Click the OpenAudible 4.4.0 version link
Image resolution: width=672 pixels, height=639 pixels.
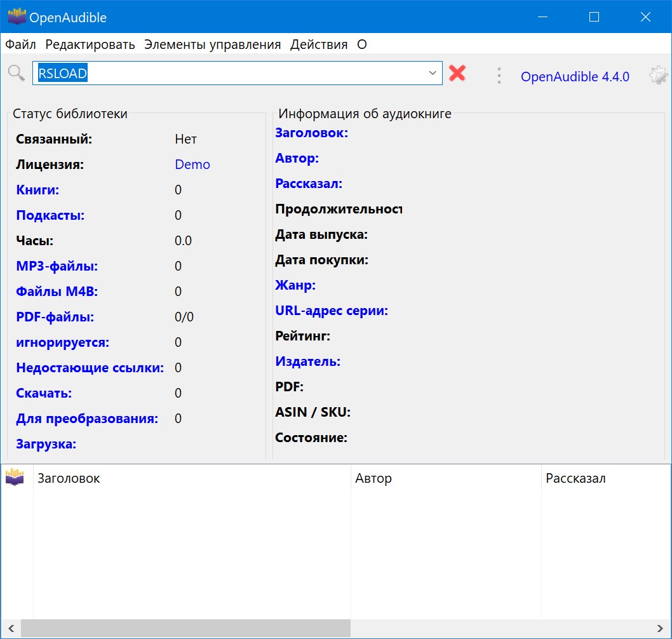pos(575,77)
